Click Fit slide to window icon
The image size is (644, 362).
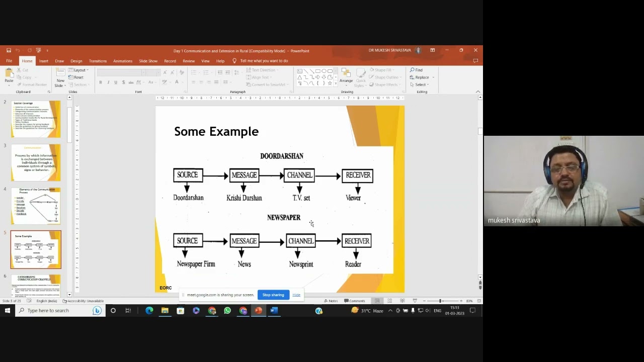pos(479,301)
